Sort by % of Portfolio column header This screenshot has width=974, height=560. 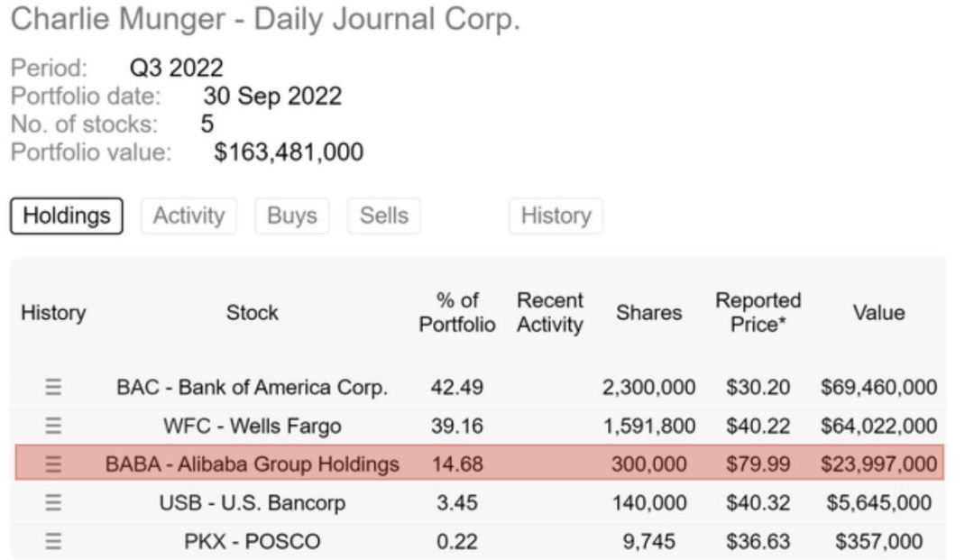tap(457, 313)
